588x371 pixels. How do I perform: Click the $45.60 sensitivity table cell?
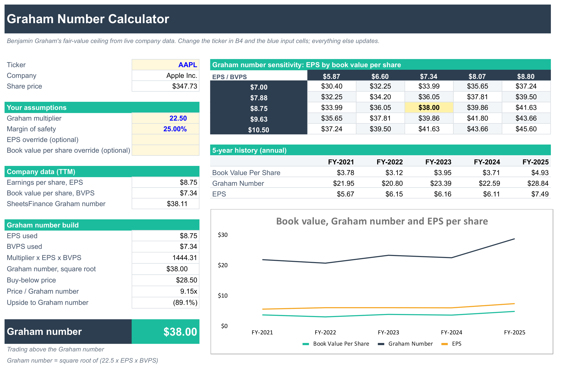pyautogui.click(x=526, y=129)
